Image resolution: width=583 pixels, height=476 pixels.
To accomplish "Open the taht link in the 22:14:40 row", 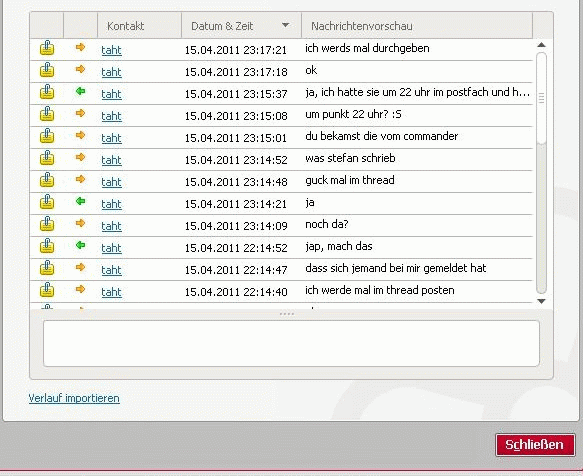I will (x=111, y=291).
